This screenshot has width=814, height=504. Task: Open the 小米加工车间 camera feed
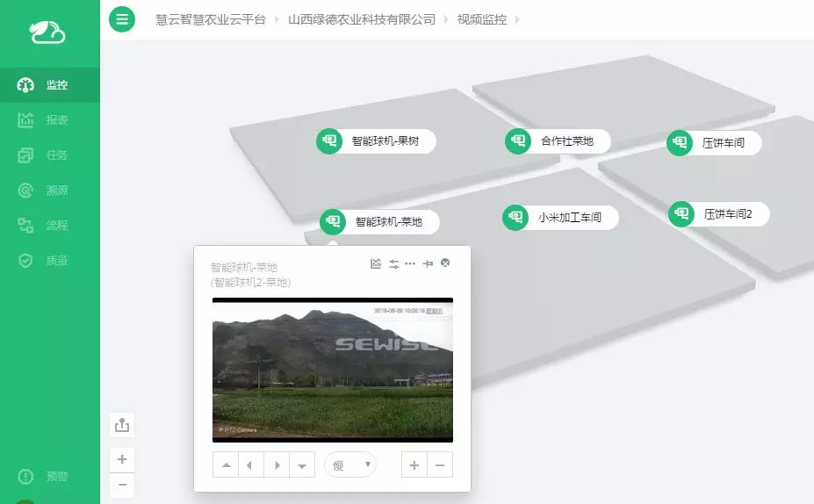pos(516,217)
